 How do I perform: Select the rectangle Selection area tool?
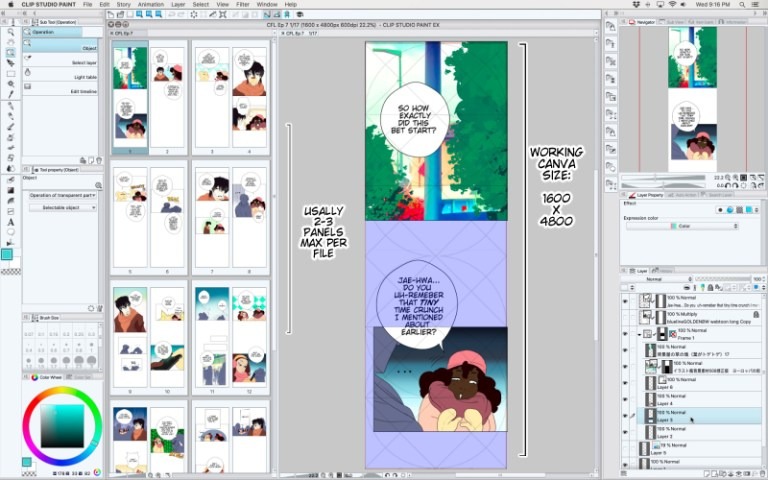(x=11, y=74)
